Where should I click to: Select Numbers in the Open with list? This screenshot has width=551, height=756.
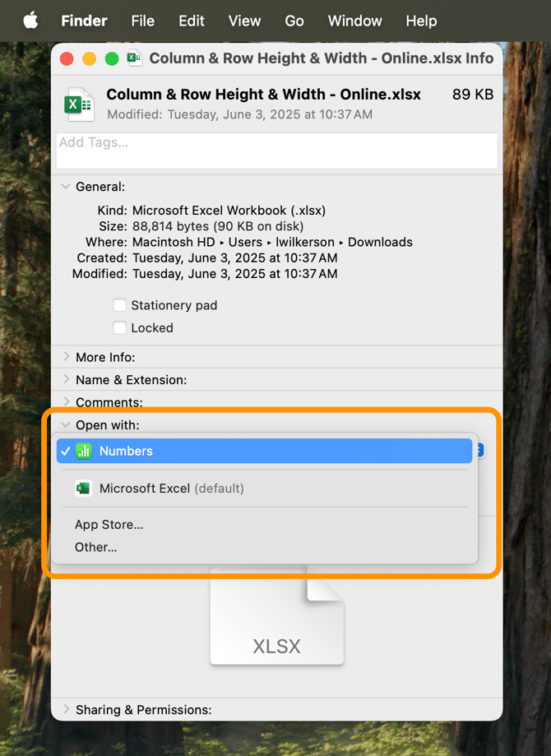264,451
